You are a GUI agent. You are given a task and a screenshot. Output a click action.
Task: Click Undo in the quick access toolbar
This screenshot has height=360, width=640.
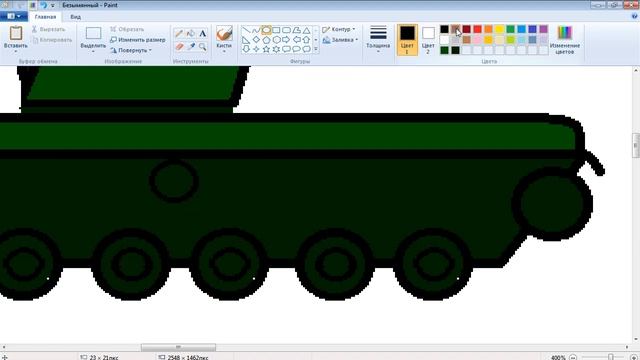click(44, 5)
